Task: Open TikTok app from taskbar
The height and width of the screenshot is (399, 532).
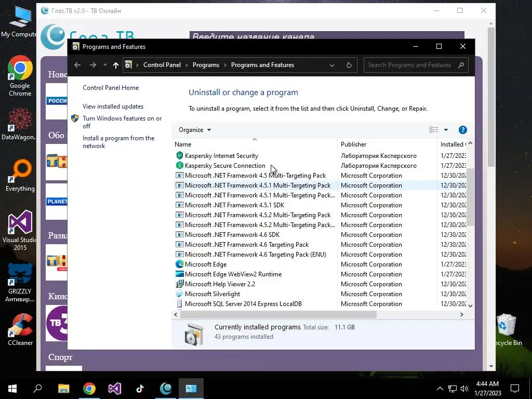Action: (x=140, y=389)
